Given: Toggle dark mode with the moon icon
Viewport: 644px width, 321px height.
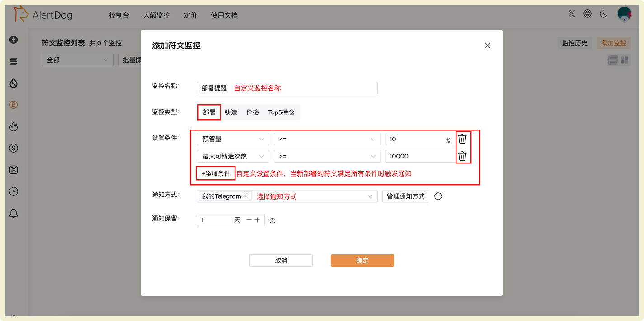Looking at the screenshot, I should coord(603,14).
